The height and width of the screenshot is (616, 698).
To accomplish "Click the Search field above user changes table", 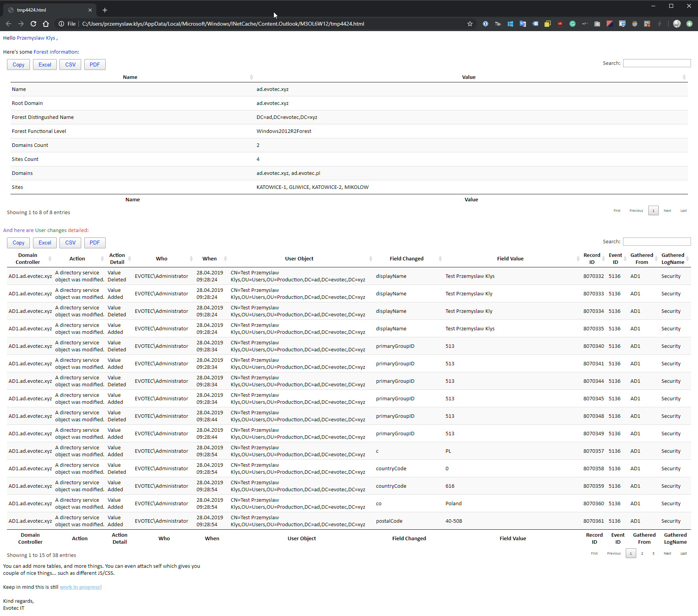I will tap(656, 241).
